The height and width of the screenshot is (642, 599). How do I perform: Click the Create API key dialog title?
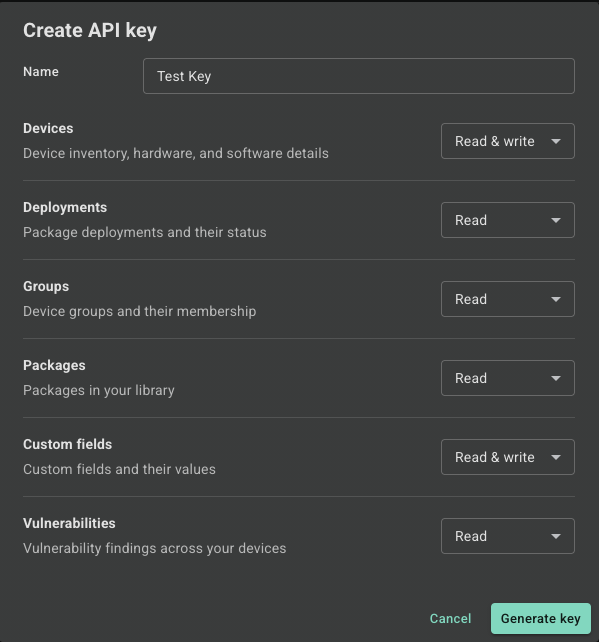click(x=90, y=31)
